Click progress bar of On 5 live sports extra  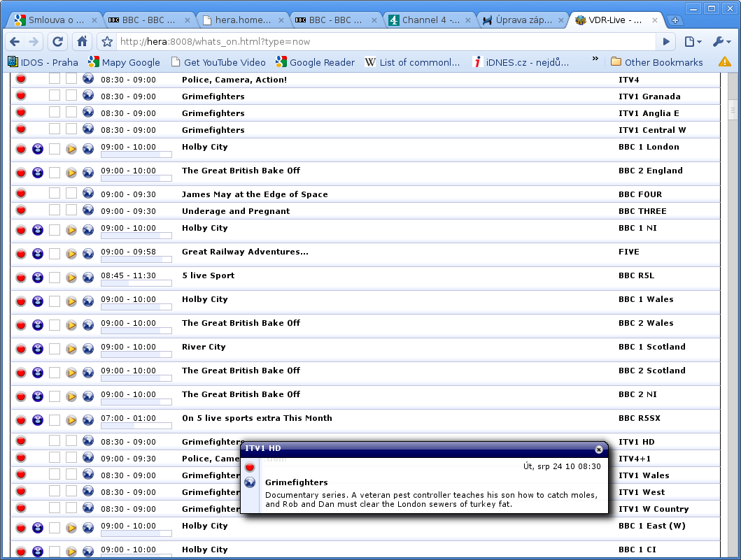(136, 426)
